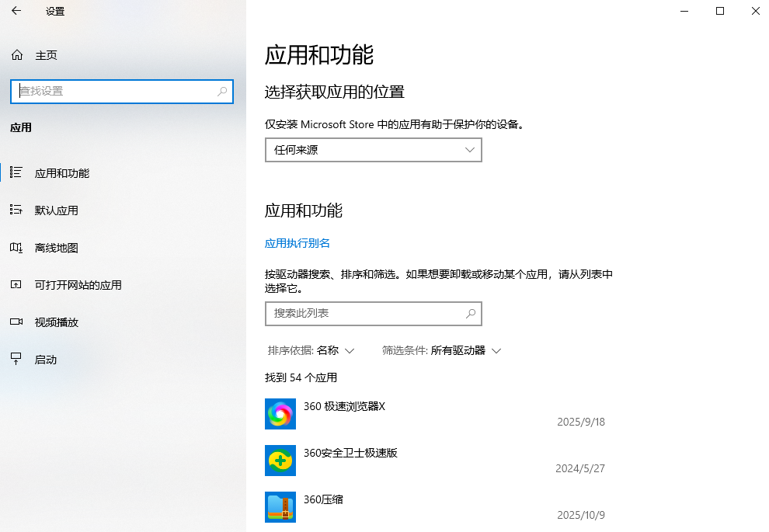769x532 pixels.
Task: Click the magnifier icon in 查找设置 box
Action: click(221, 92)
